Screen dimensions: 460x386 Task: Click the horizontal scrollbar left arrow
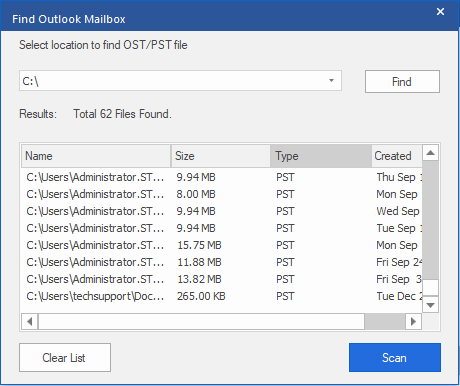pyautogui.click(x=30, y=322)
